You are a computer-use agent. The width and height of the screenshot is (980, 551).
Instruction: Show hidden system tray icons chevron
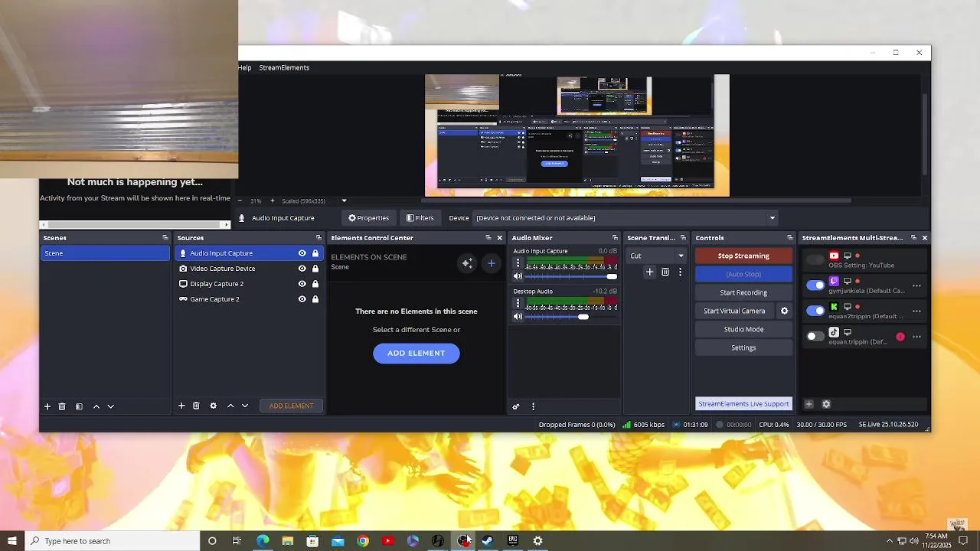point(890,541)
